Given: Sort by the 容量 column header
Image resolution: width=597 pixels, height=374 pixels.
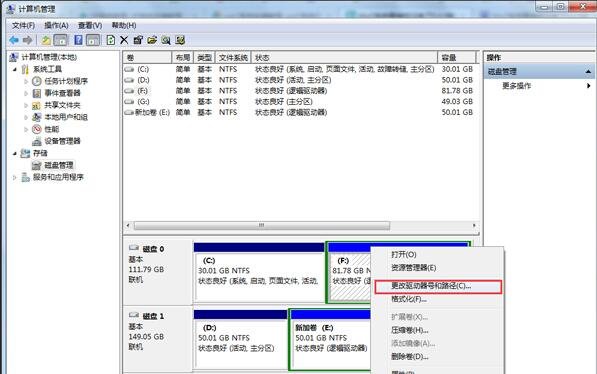Looking at the screenshot, I should click(457, 58).
